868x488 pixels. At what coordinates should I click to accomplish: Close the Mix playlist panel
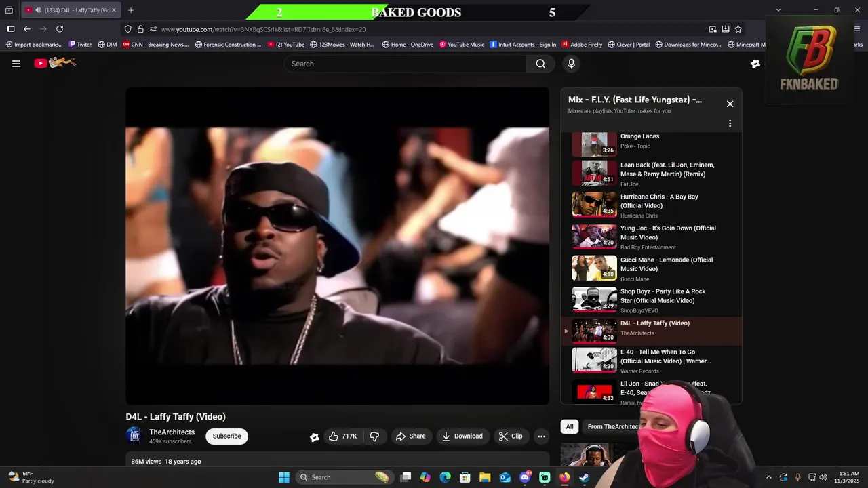[x=730, y=104]
